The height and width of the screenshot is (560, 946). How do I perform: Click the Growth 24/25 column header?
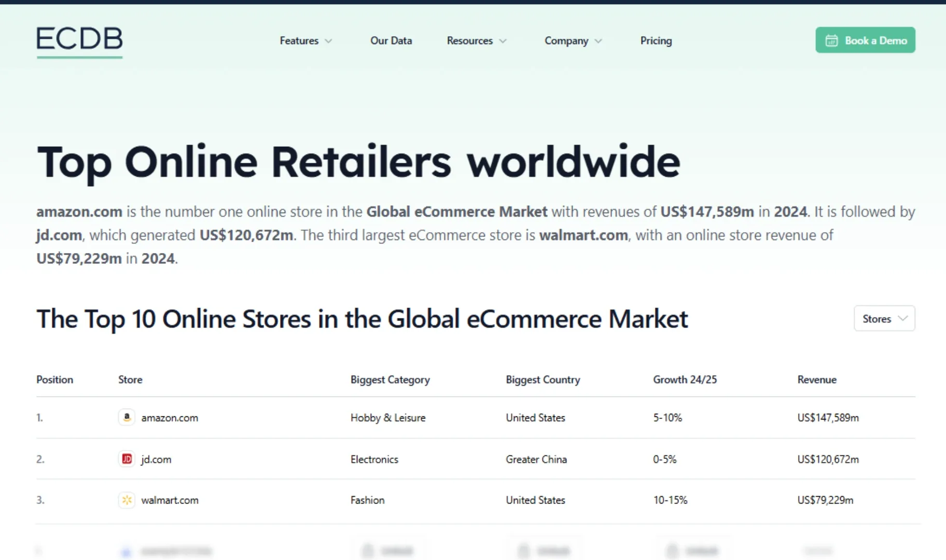pos(685,380)
